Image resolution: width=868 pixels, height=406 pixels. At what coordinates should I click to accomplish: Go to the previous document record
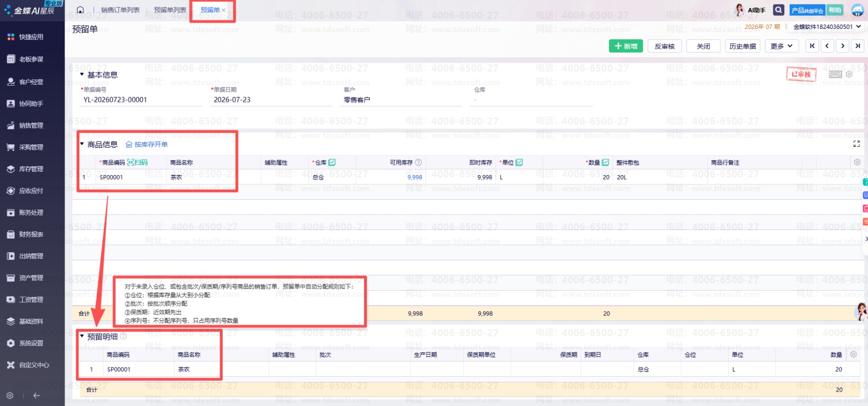827,46
